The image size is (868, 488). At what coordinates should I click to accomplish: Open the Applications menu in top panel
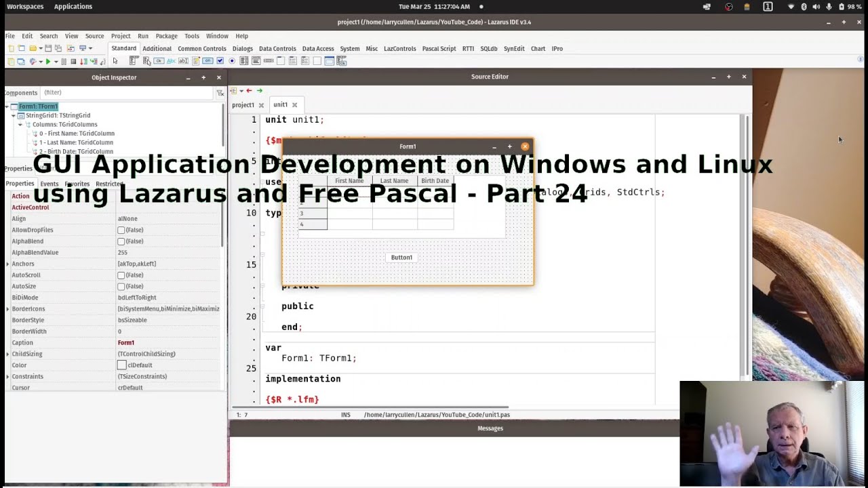[73, 6]
